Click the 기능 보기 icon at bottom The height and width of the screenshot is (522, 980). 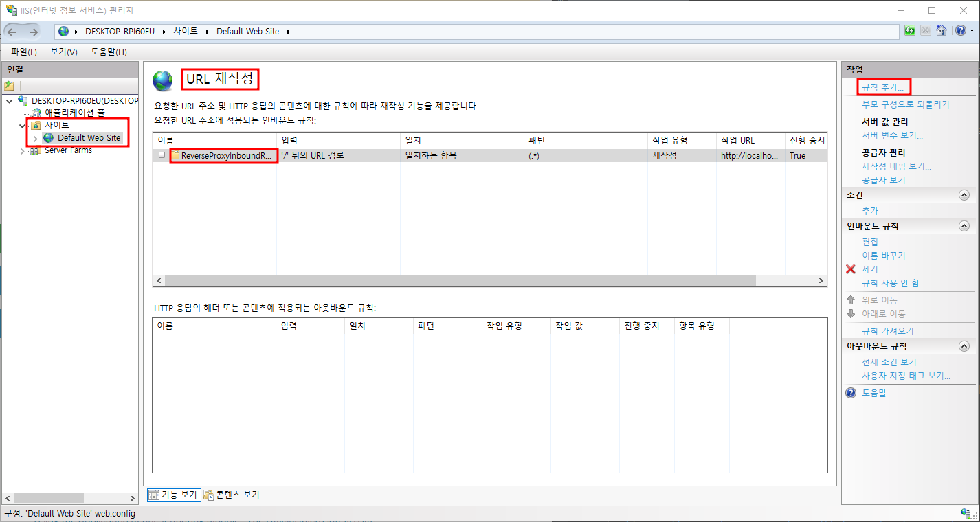[x=153, y=495]
